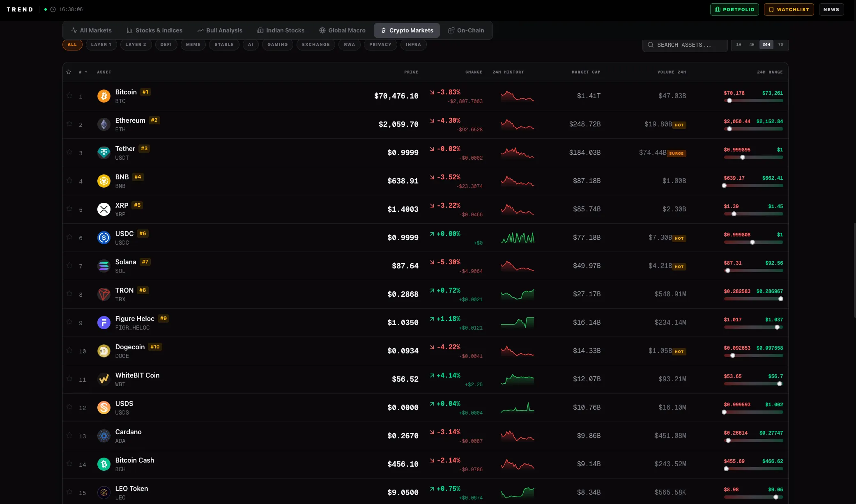Sort by the Price column header
Viewport: 856px width, 504px height.
(x=411, y=72)
